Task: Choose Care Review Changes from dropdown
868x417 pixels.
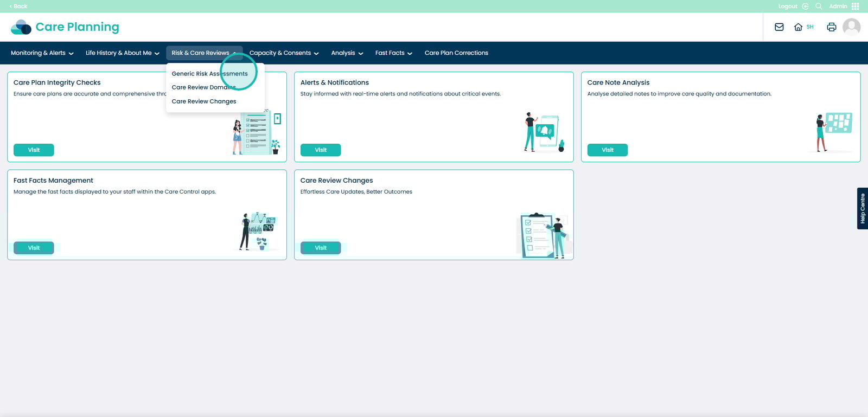Action: click(204, 101)
